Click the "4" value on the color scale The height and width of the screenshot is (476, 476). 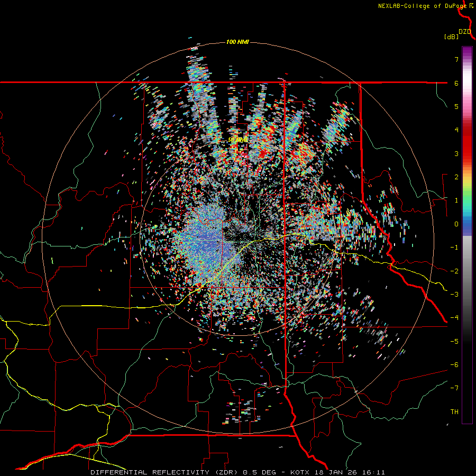pos(456,130)
